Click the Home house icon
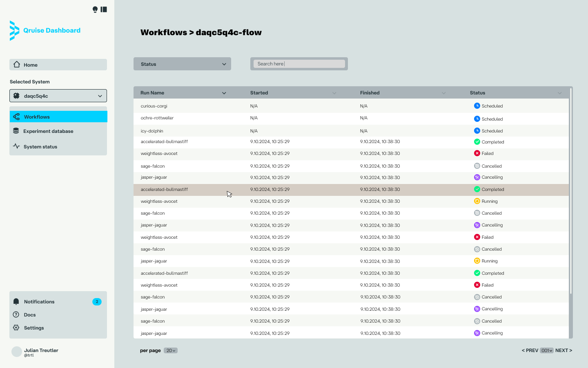This screenshot has height=368, width=588. tap(17, 64)
